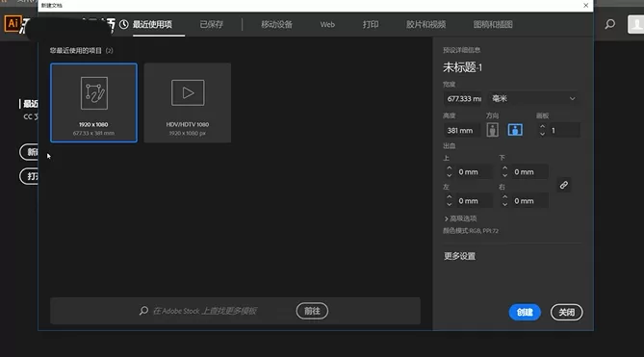Choose landscape orientation icon
This screenshot has height=357, width=644.
point(515,130)
